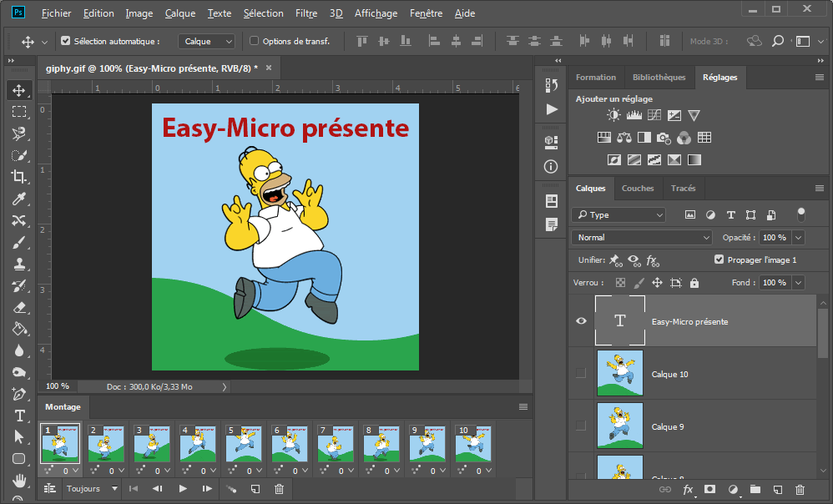Duplicate selected frame in Montage panel

tap(255, 489)
